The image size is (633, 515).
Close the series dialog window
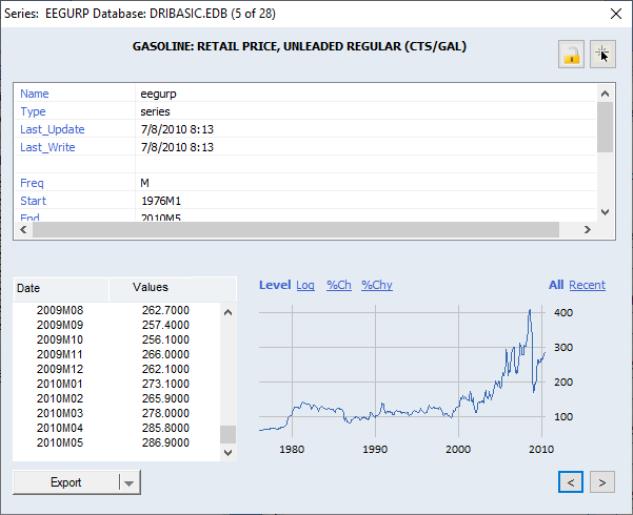[x=616, y=13]
